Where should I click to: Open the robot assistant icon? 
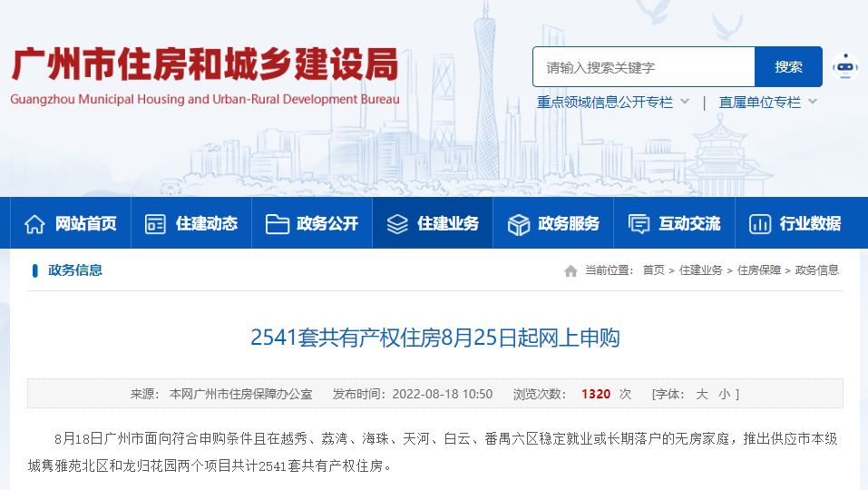click(844, 67)
